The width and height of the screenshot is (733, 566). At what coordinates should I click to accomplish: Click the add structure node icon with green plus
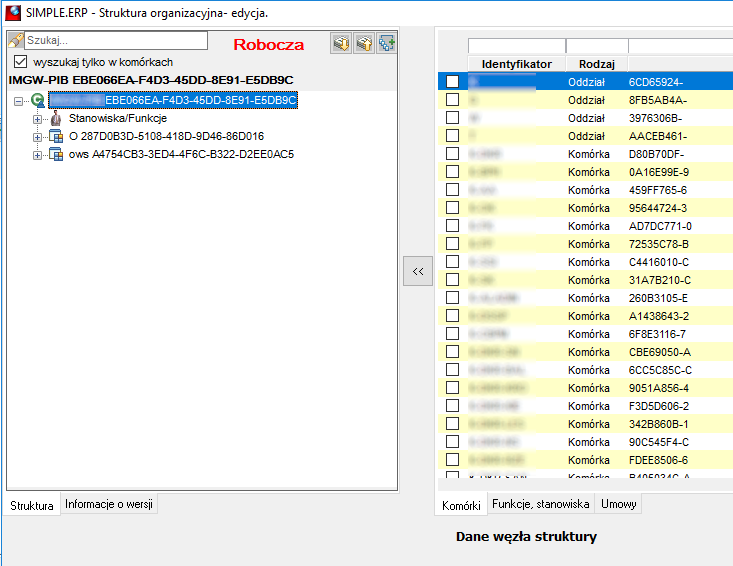(x=387, y=43)
